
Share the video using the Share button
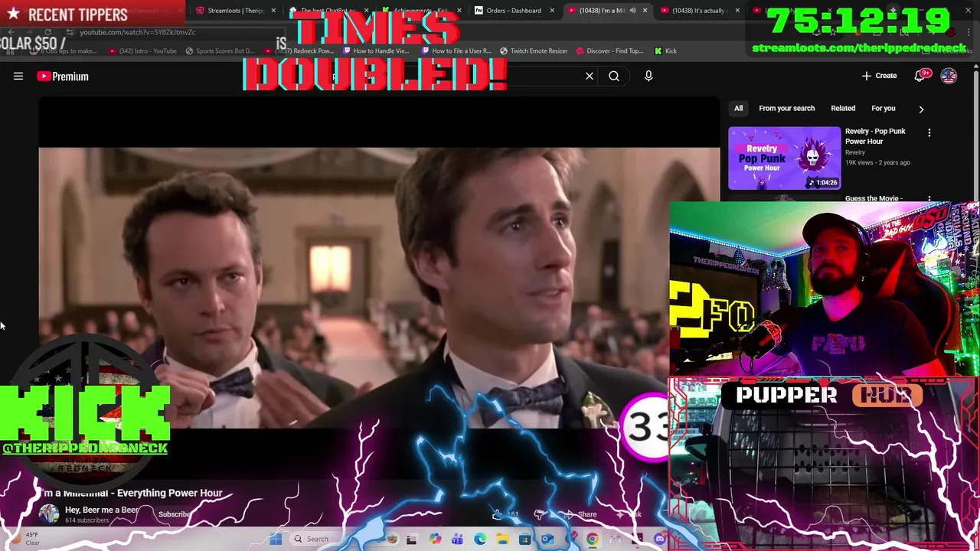click(x=582, y=514)
